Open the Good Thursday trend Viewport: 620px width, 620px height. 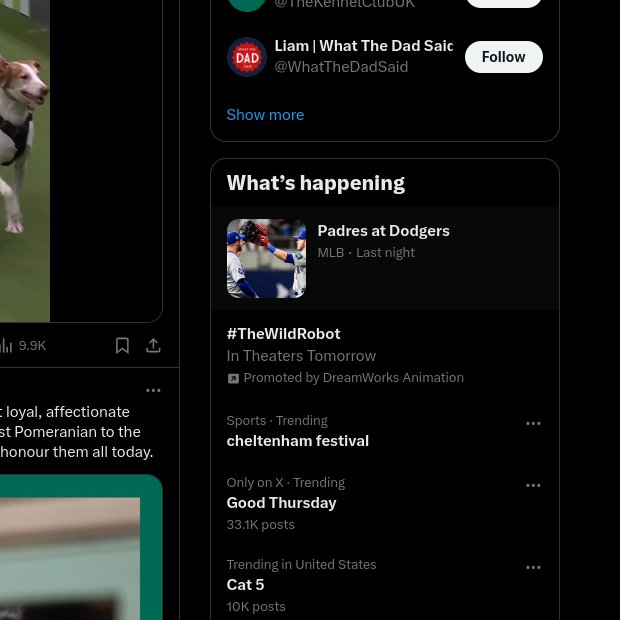click(x=385, y=503)
